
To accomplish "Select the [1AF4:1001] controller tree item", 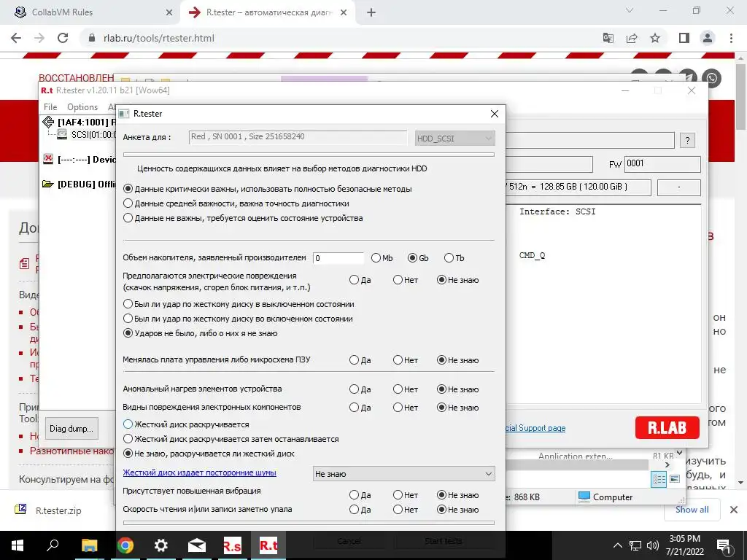I will 79,122.
